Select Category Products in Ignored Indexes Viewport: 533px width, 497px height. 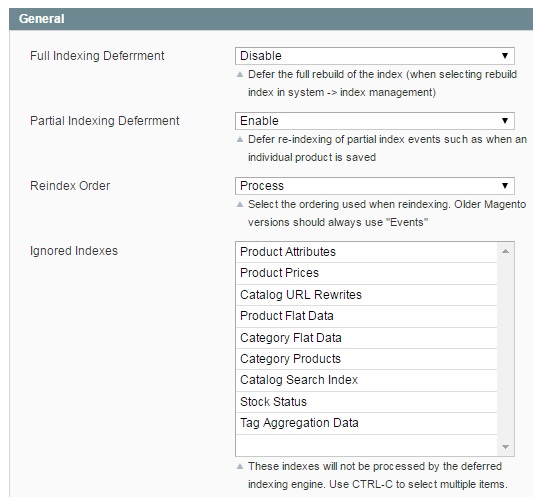[366, 359]
